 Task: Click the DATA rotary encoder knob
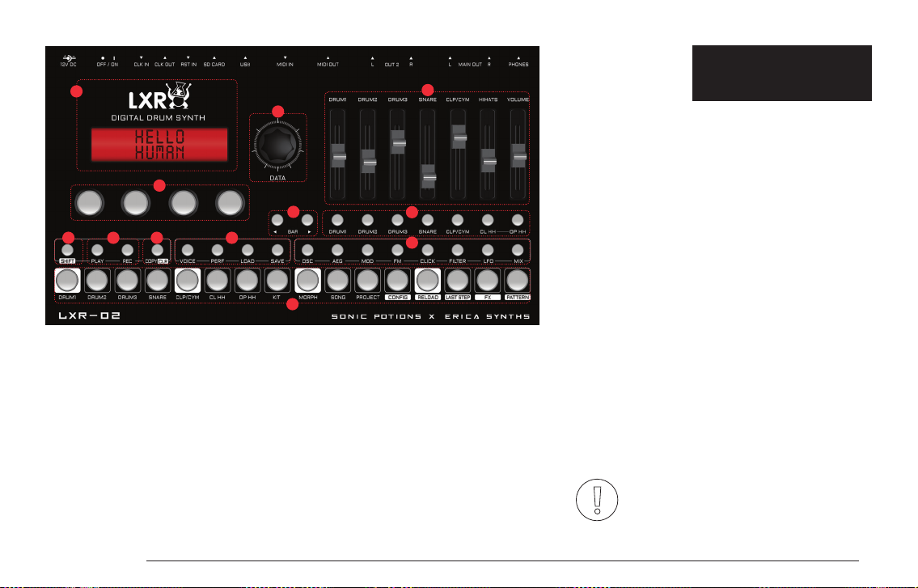pyautogui.click(x=277, y=145)
